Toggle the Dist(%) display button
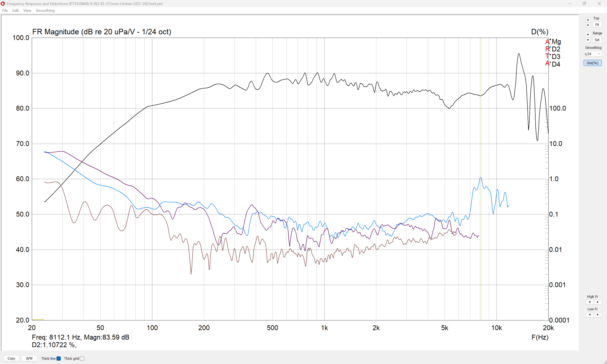 click(592, 63)
